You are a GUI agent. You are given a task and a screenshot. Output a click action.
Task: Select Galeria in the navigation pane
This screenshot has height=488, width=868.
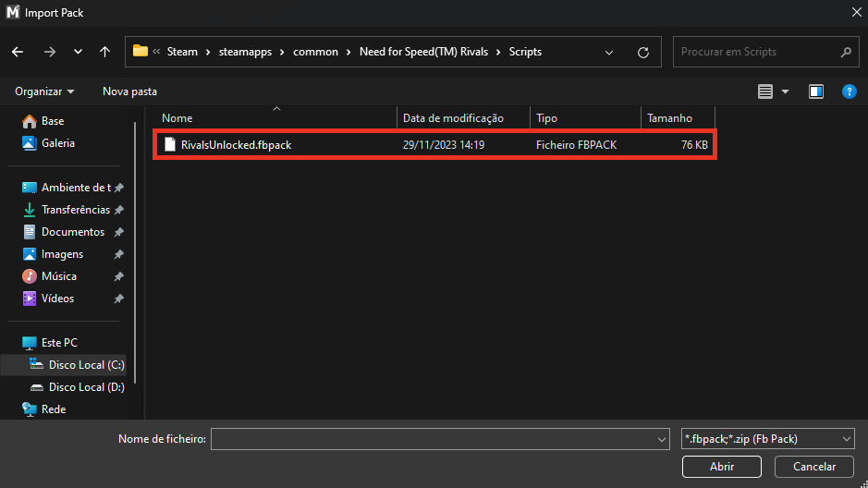(x=57, y=143)
